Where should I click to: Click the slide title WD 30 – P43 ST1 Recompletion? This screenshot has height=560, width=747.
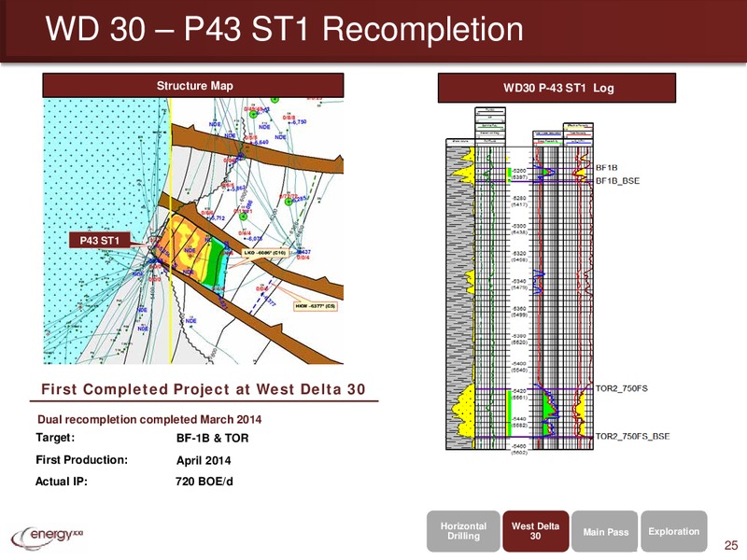tap(285, 29)
